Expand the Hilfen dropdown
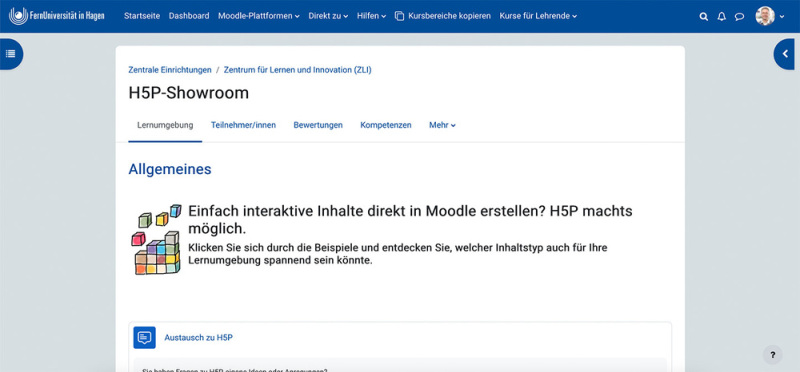 tap(371, 16)
